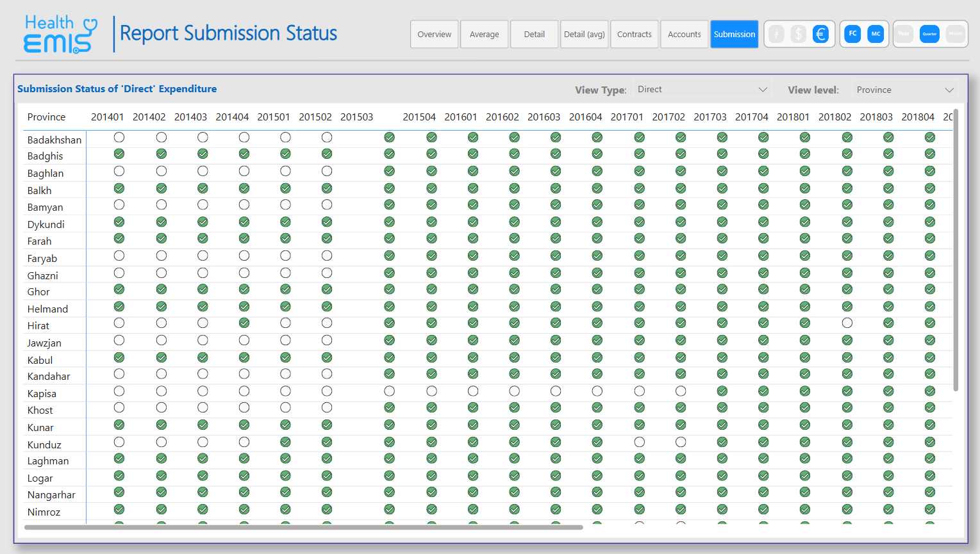980x554 pixels.
Task: Switch to the Contracts tab
Action: click(x=634, y=35)
